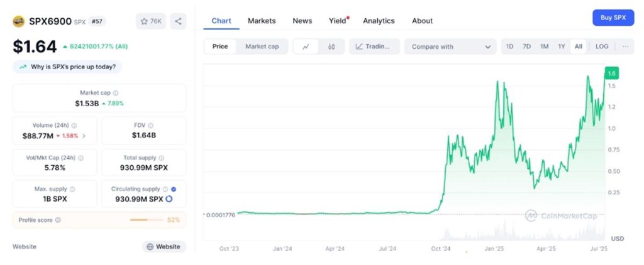Click the 52% profile score value
644x265 pixels.
pos(174,220)
